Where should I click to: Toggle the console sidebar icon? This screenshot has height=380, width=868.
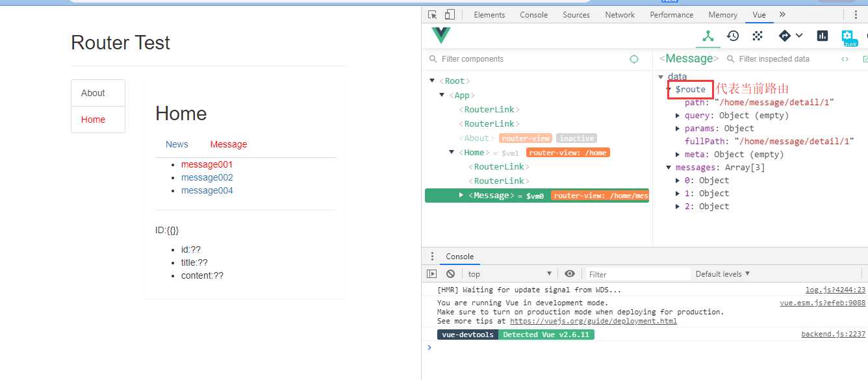click(x=431, y=274)
